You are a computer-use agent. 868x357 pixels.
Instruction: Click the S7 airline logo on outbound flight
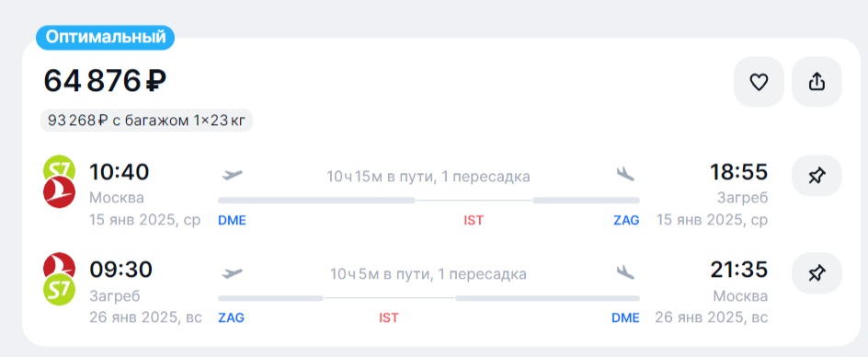point(59,168)
